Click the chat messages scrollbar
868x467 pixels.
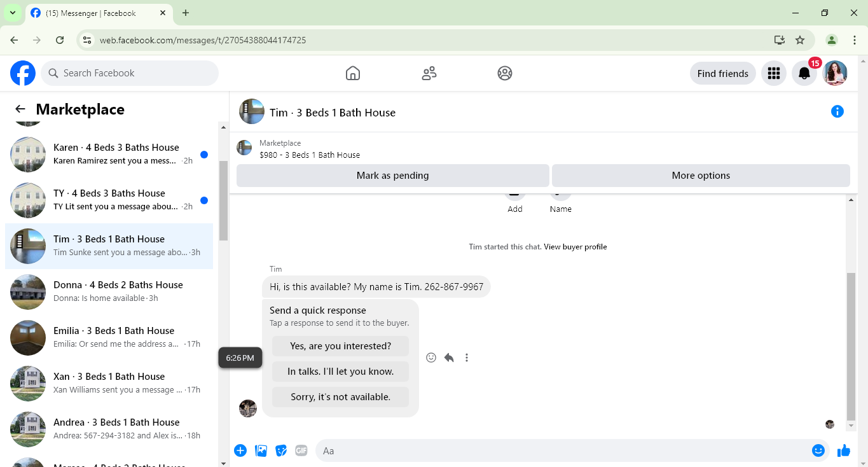point(851,347)
